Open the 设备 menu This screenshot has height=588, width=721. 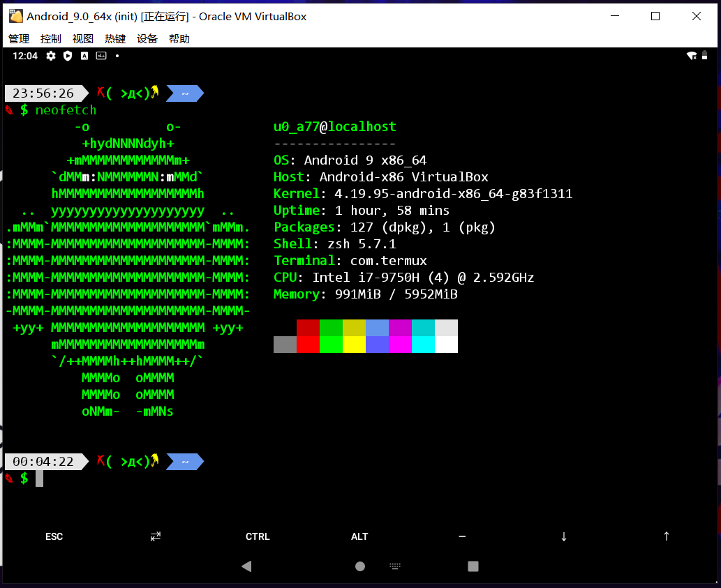click(x=147, y=38)
